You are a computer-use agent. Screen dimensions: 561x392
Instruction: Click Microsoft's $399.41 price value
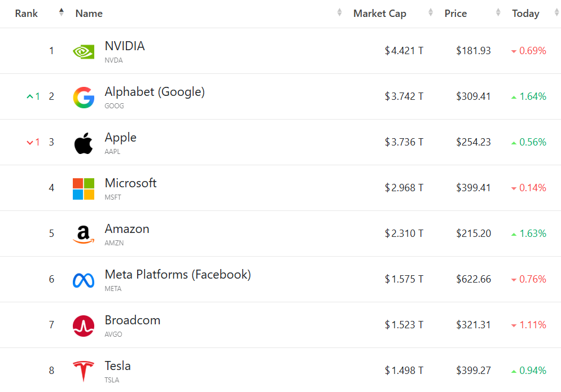click(474, 188)
